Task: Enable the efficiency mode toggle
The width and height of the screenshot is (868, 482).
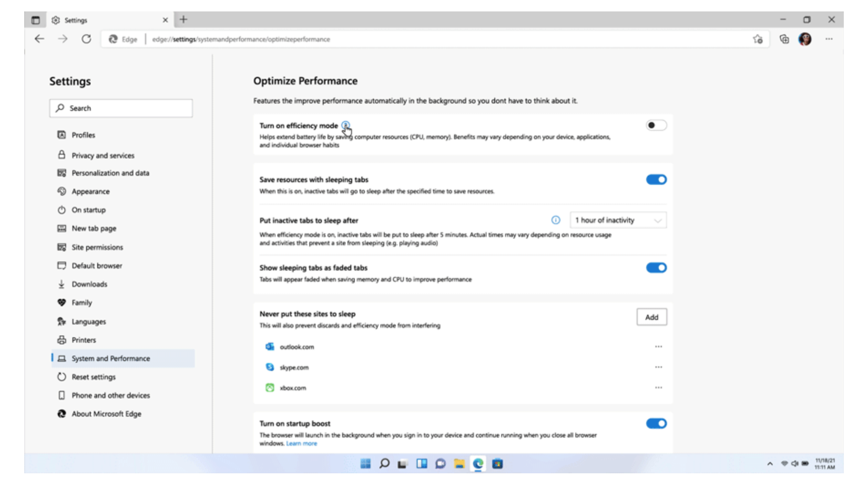Action: (x=656, y=125)
